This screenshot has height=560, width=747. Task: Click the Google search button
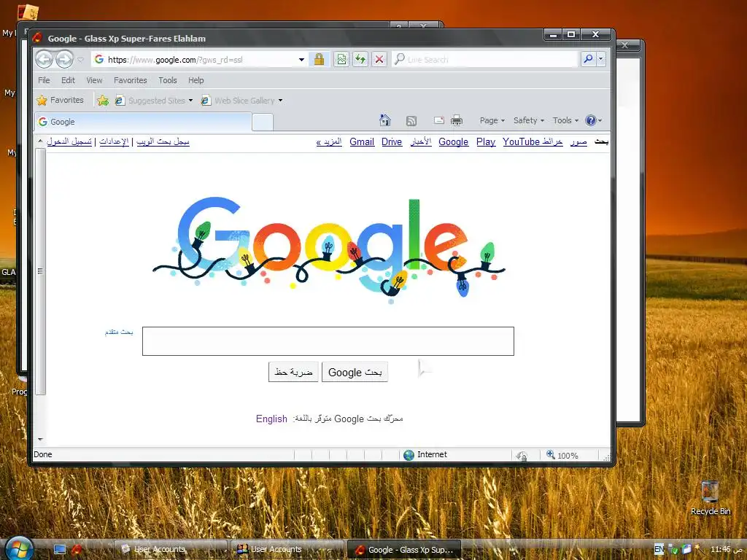click(355, 373)
